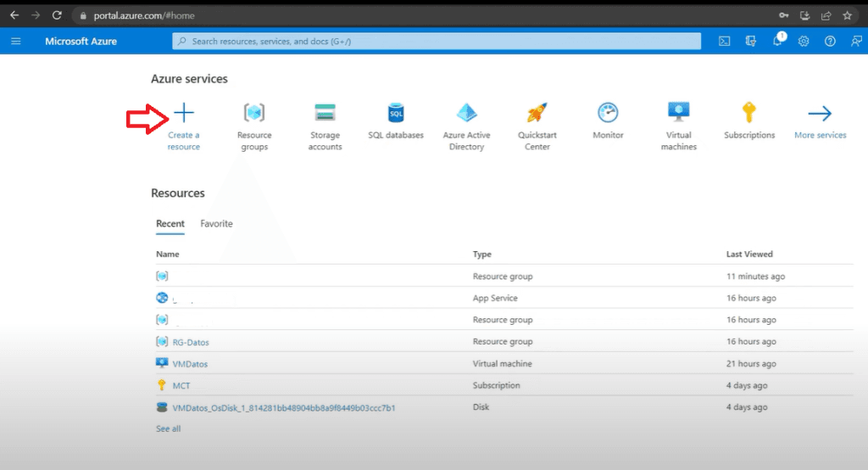Open SQL databases service icon

396,113
